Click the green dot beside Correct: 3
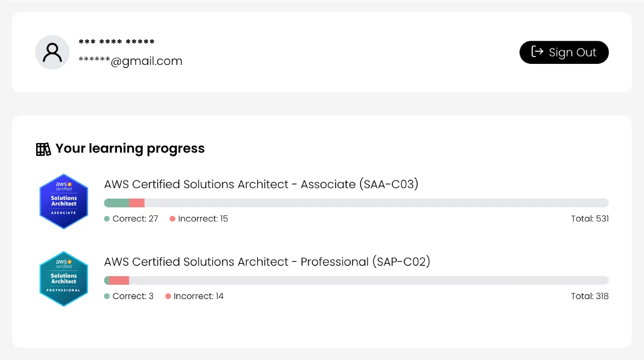This screenshot has height=360, width=644. (x=107, y=296)
